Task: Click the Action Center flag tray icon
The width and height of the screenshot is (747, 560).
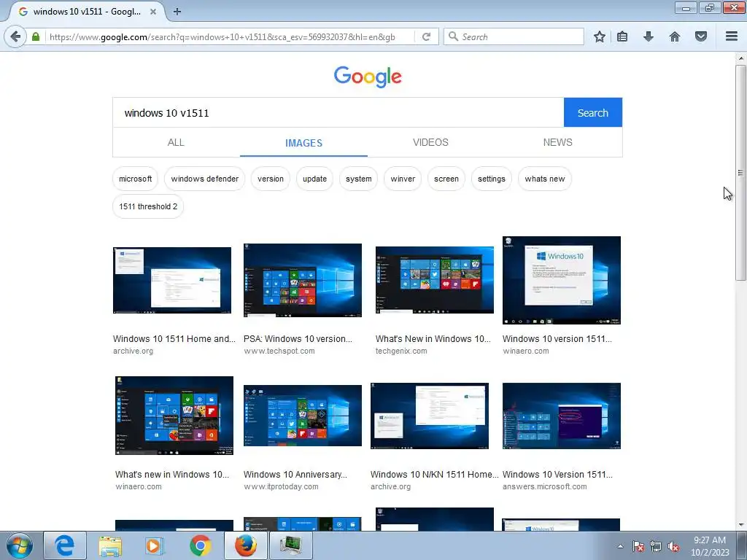Action: (638, 547)
